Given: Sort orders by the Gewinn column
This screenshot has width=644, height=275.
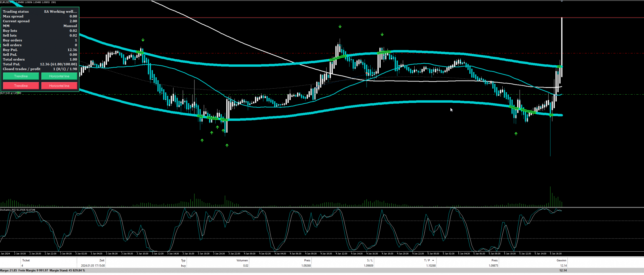Looking at the screenshot, I should [x=561, y=260].
